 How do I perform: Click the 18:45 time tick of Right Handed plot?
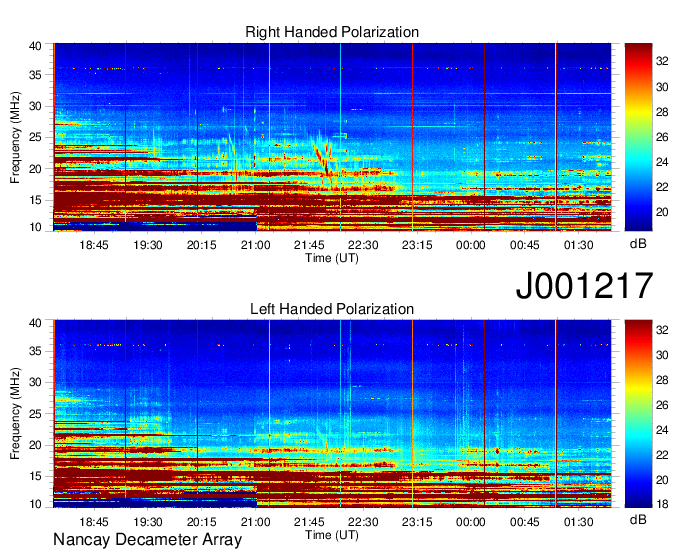coord(94,245)
